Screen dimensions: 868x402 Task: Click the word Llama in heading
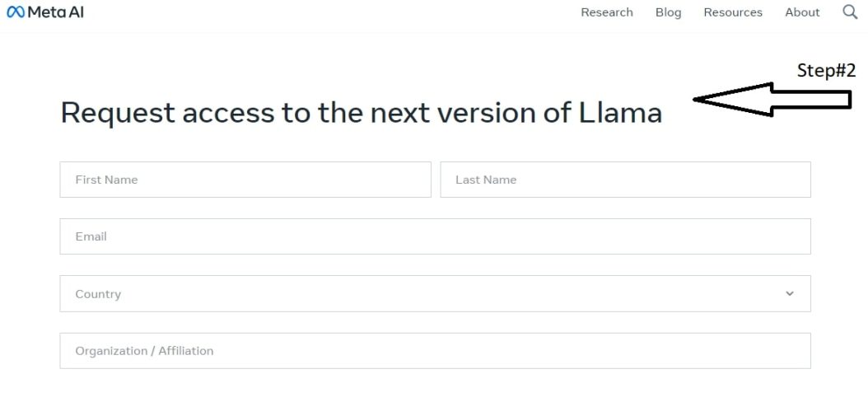point(621,113)
